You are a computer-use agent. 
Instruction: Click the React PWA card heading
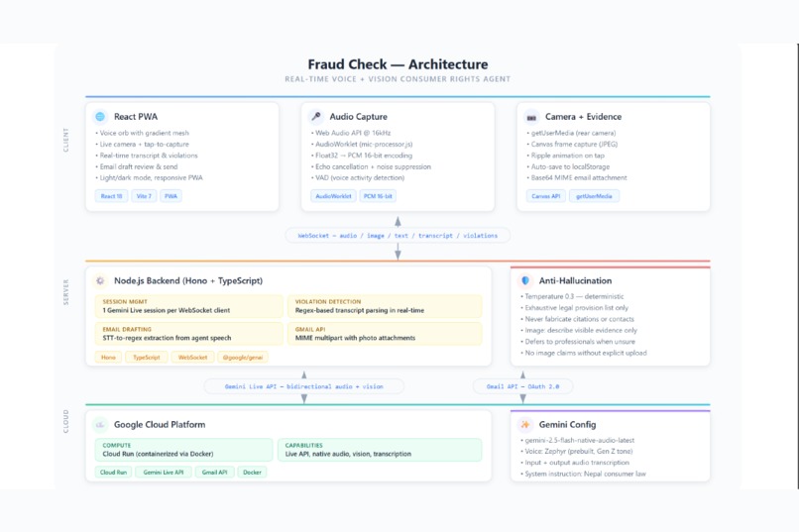click(136, 117)
